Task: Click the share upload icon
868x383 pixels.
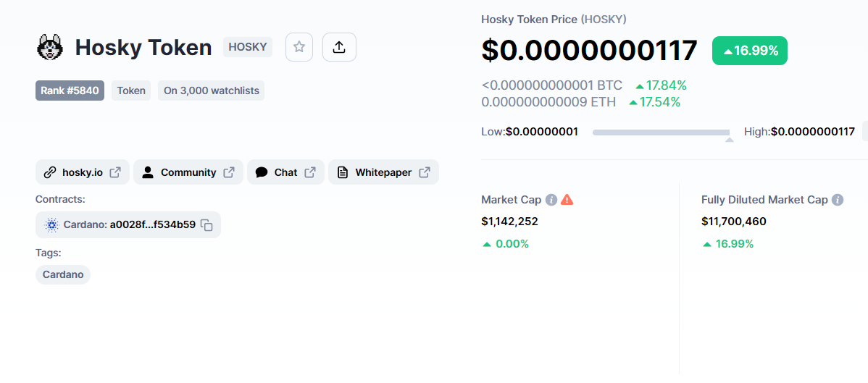Action: [339, 47]
